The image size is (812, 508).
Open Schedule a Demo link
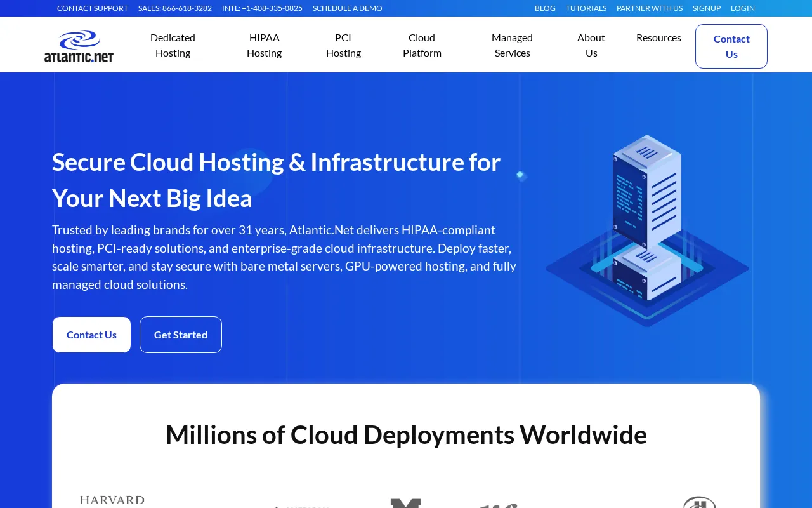[348, 8]
